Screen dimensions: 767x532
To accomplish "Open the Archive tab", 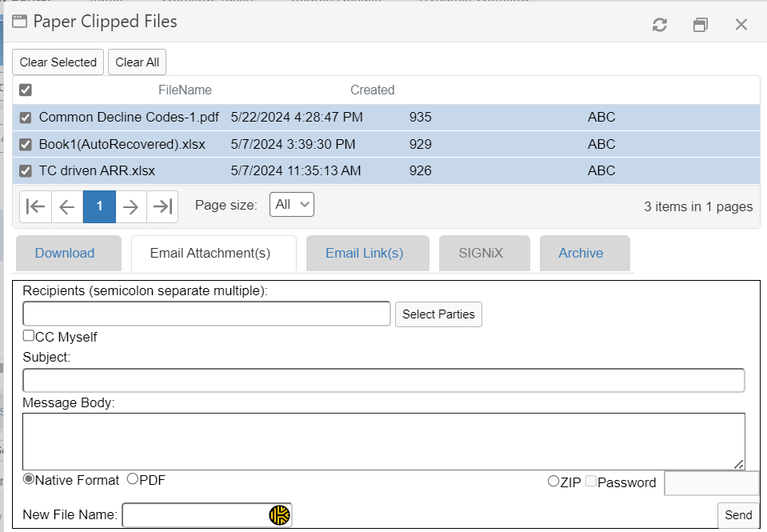I will 581,253.
